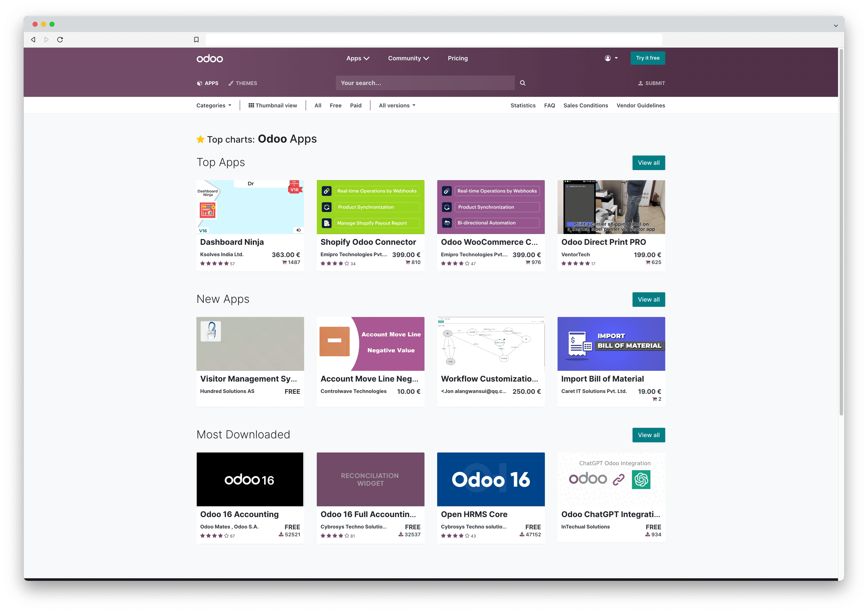Image resolution: width=868 pixels, height=612 pixels.
Task: Click VentorTech vendor name
Action: point(576,255)
